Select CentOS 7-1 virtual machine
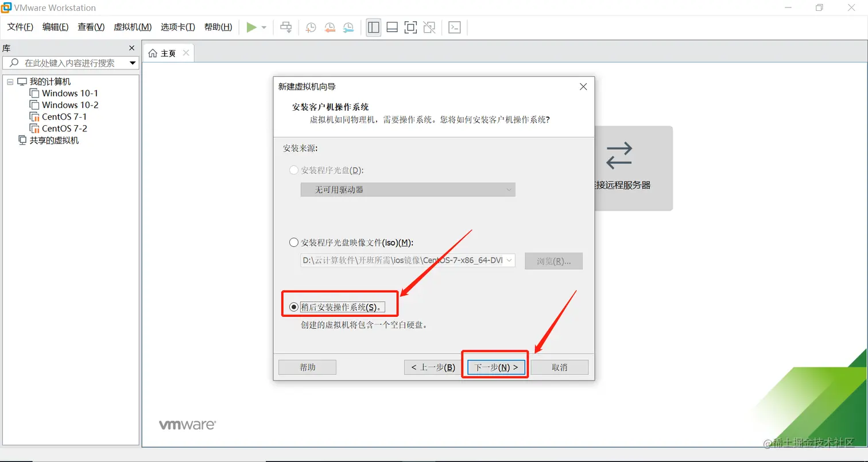This screenshot has height=462, width=868. tap(64, 117)
